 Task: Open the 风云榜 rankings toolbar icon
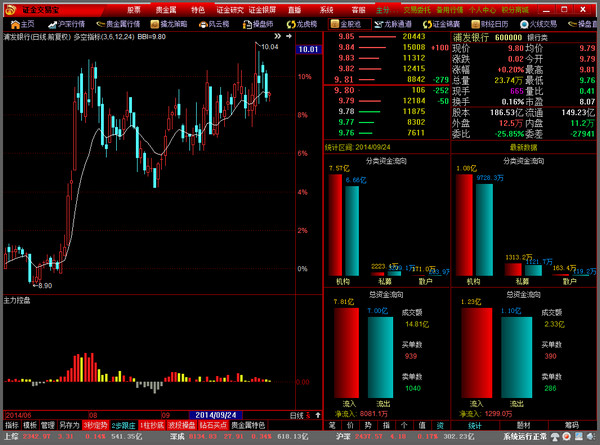(x=214, y=24)
